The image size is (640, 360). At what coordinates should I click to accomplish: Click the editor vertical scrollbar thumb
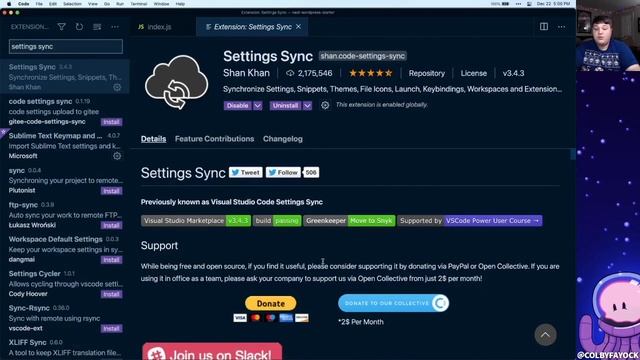tap(573, 154)
